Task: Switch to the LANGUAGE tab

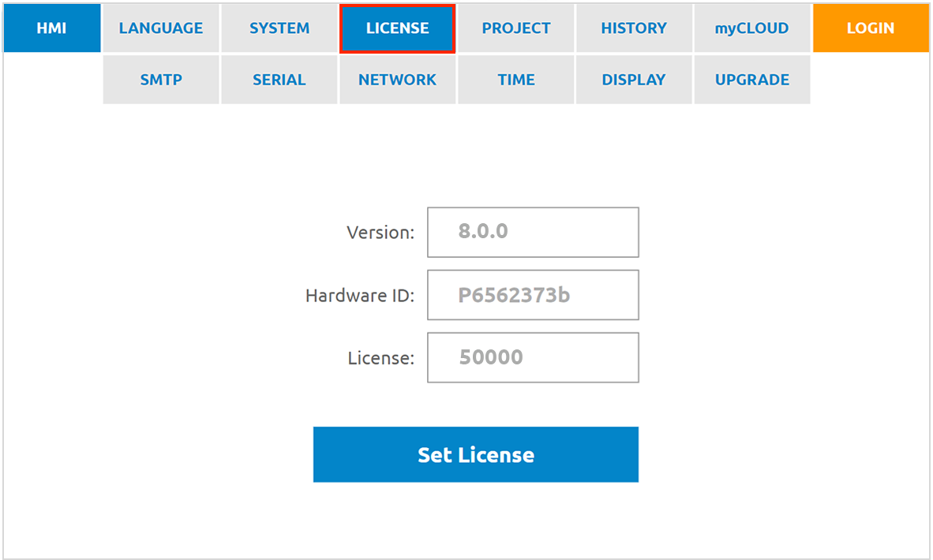Action: point(161,28)
